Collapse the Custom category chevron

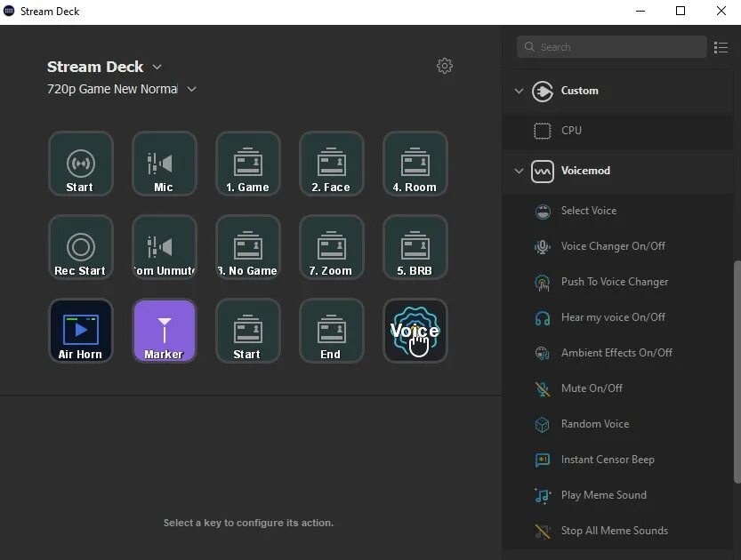519,91
